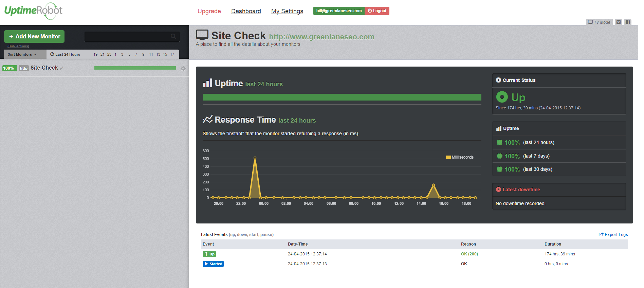The height and width of the screenshot is (288, 644).
Task: Click the No downtime recorded text
Action: [x=520, y=203]
